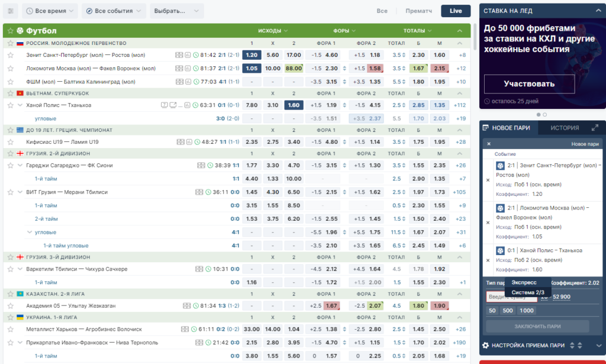Open match statistics icon for Зенит Санкт-Петербург (мол) row
The height and width of the screenshot is (364, 606).
188,55
